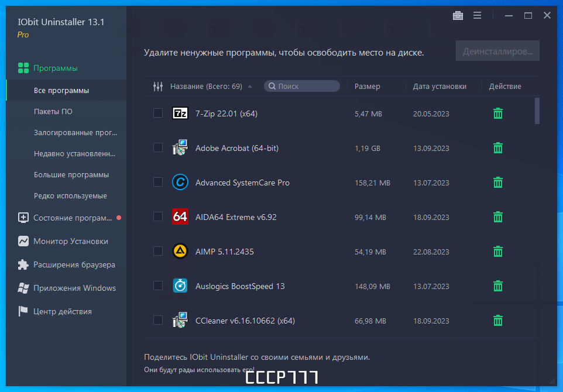Viewport: 563px width, 392px height.
Task: Select 7-Zip 22.01 (x64) name text
Action: click(226, 114)
